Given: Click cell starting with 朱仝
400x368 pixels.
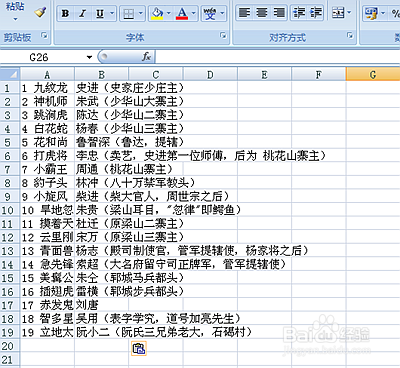Looking at the screenshot, I should 101,278.
